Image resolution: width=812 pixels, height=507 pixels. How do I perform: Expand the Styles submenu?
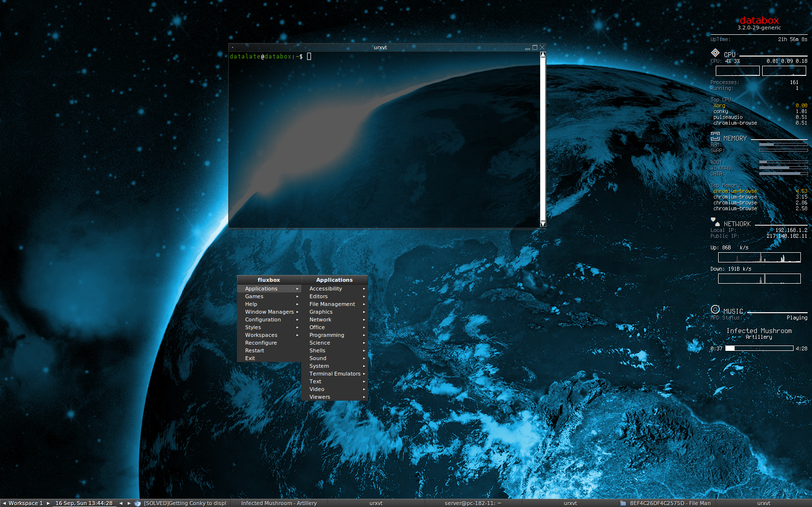(269, 327)
